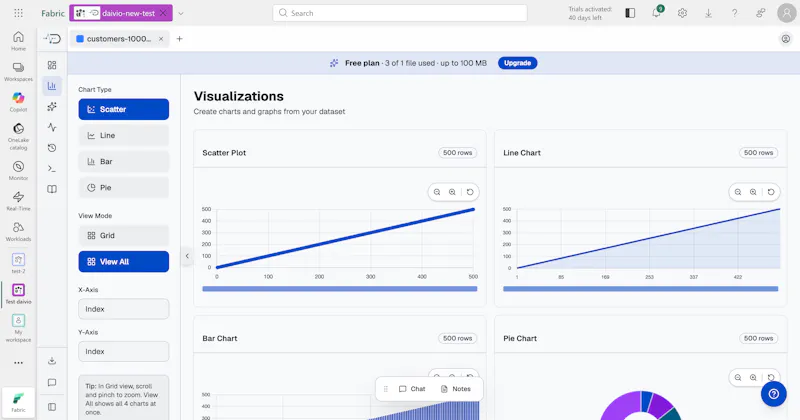Switch to the customers-1000 file tab
Viewport: 800px width, 420px height.
pos(118,39)
